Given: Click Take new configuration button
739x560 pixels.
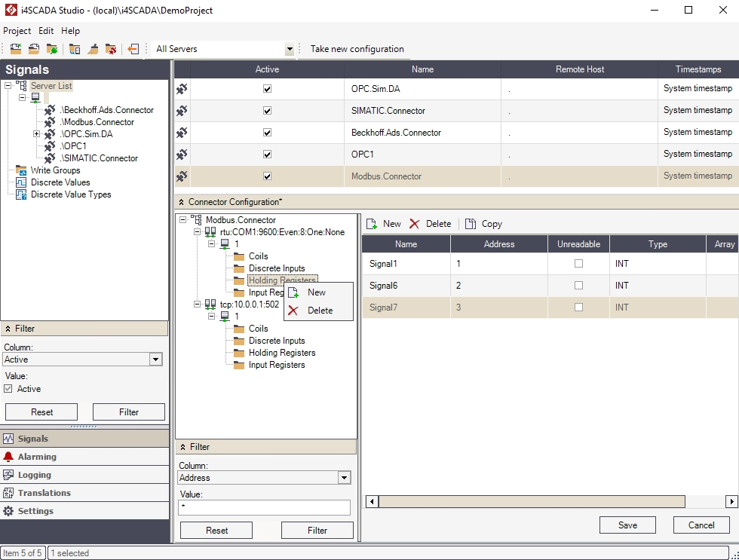Looking at the screenshot, I should tap(357, 49).
